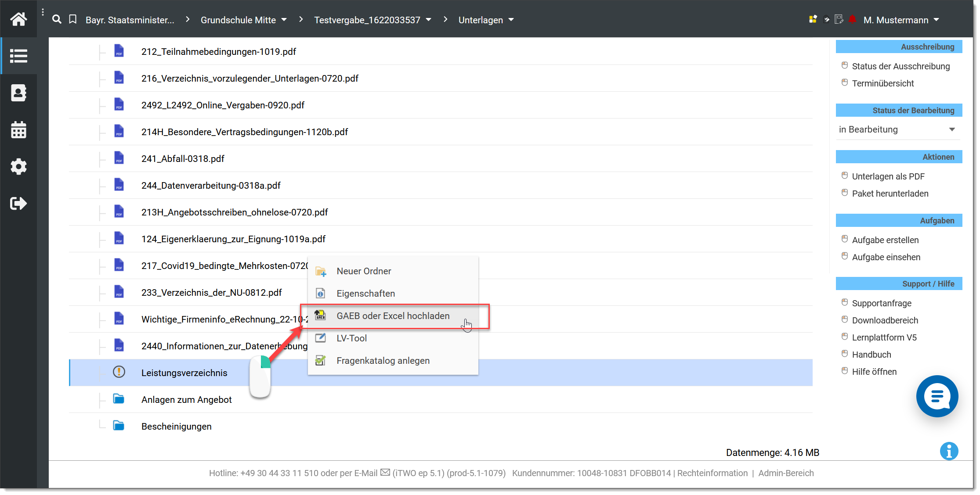Click the home icon in top-left corner
This screenshot has width=980, height=495.
click(x=18, y=19)
